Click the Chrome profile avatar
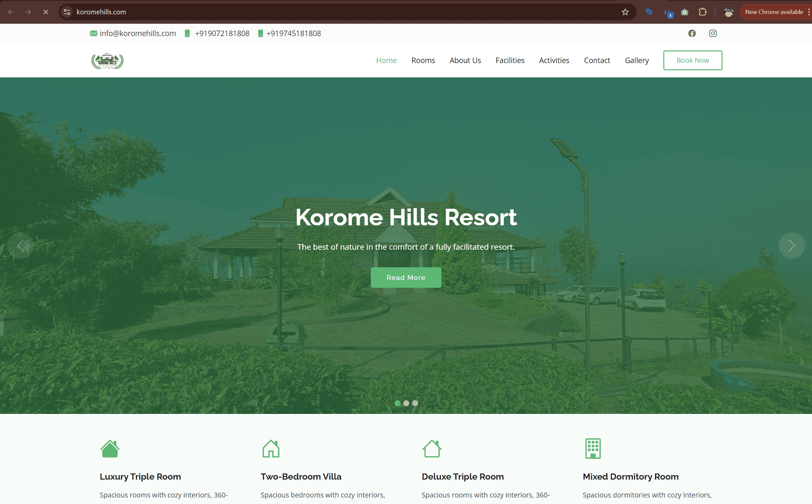 pos(729,12)
